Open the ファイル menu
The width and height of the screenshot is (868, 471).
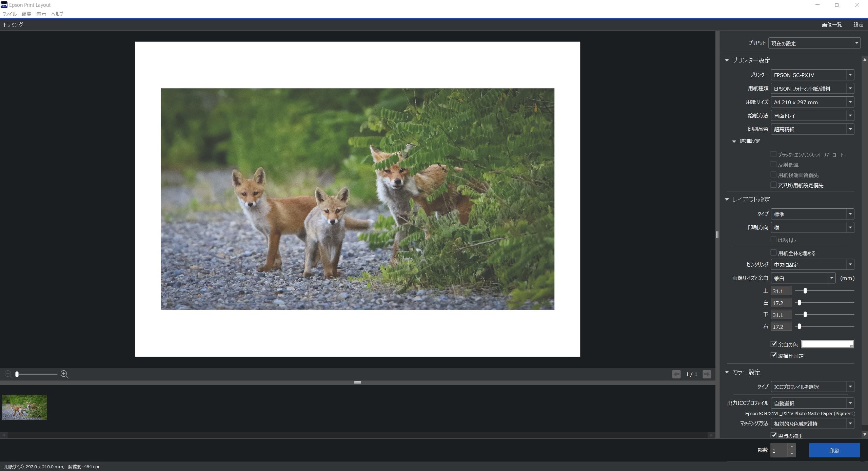[x=9, y=14]
